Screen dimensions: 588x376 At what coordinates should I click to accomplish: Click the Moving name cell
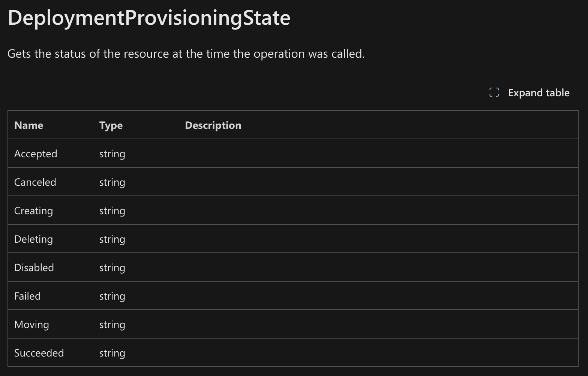[x=31, y=324]
